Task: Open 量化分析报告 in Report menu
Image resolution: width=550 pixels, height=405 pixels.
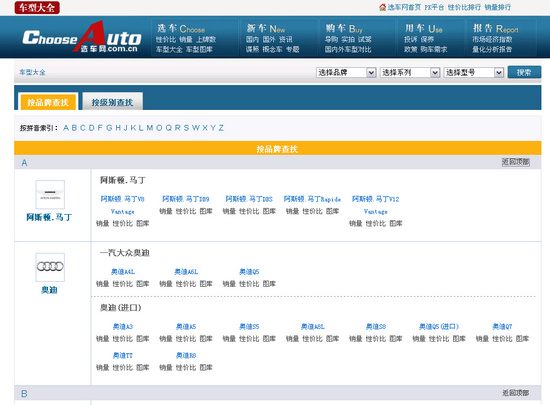Action: coord(492,49)
